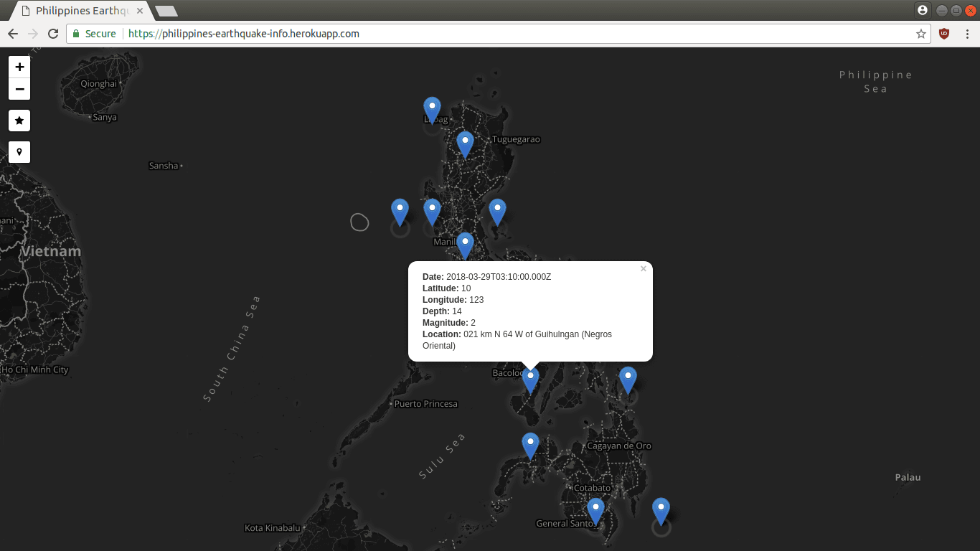Open the Chrome three-dot menu
This screenshot has height=551, width=980.
tap(968, 34)
